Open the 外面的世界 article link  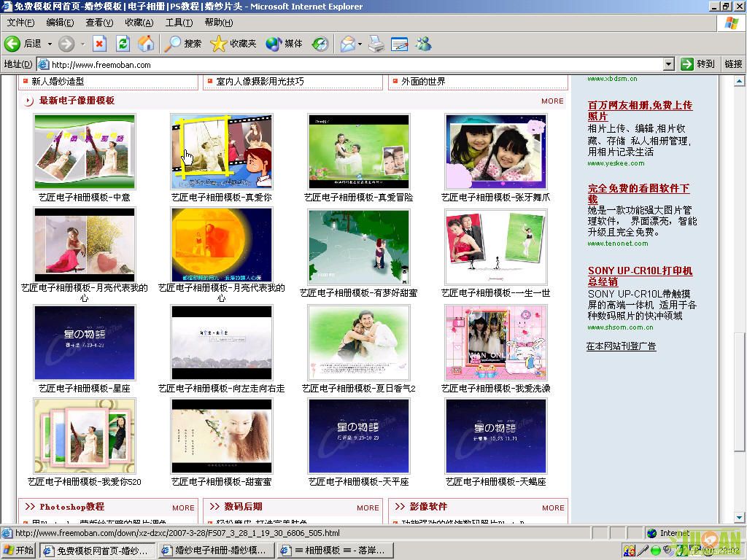point(423,82)
